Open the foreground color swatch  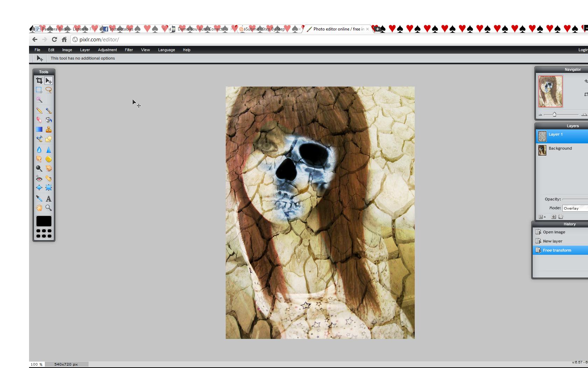[x=44, y=221]
